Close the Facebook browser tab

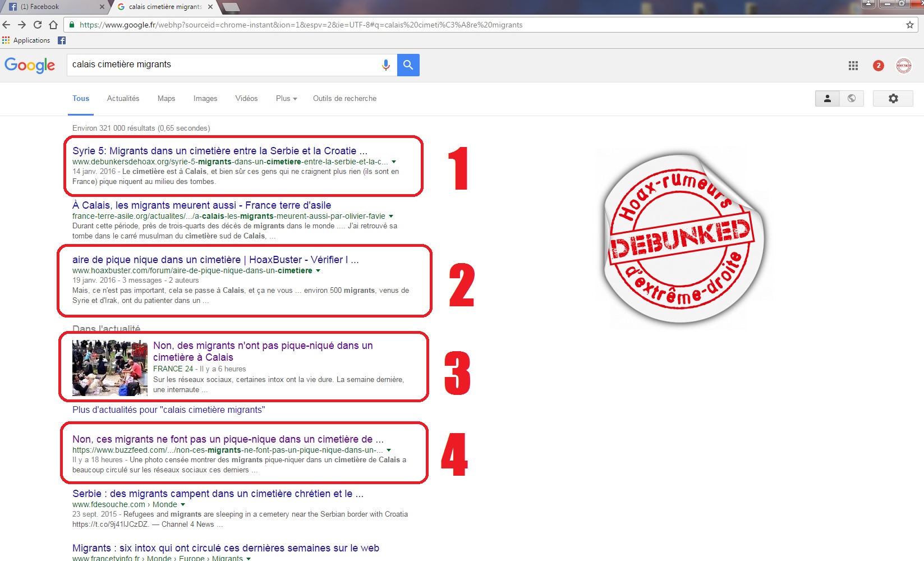[102, 7]
